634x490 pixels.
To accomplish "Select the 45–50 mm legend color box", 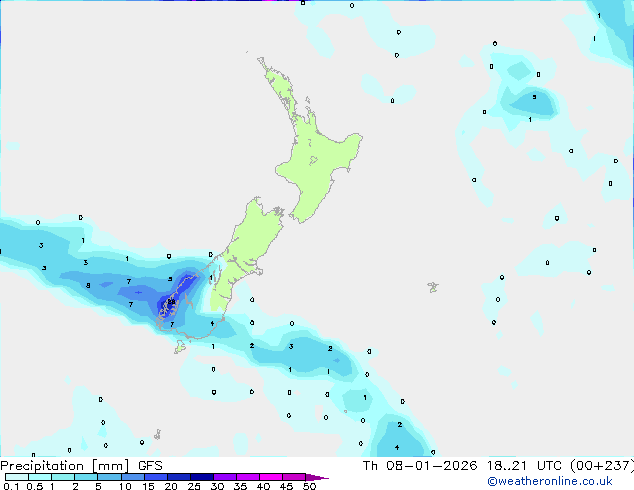I will [294, 477].
